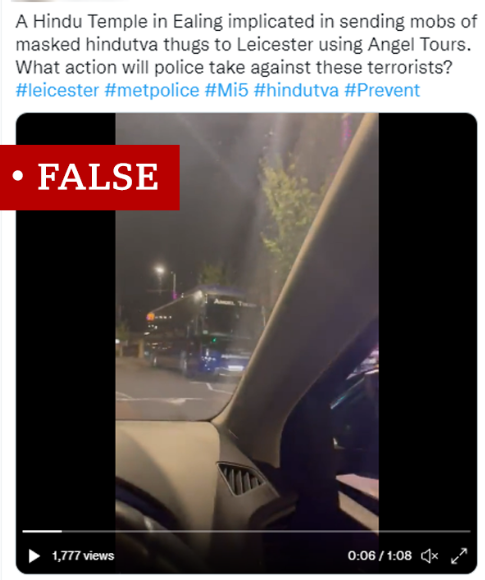This screenshot has width=485, height=580.
Task: Seek within the unplayed video progress bar
Action: pyautogui.click(x=266, y=531)
